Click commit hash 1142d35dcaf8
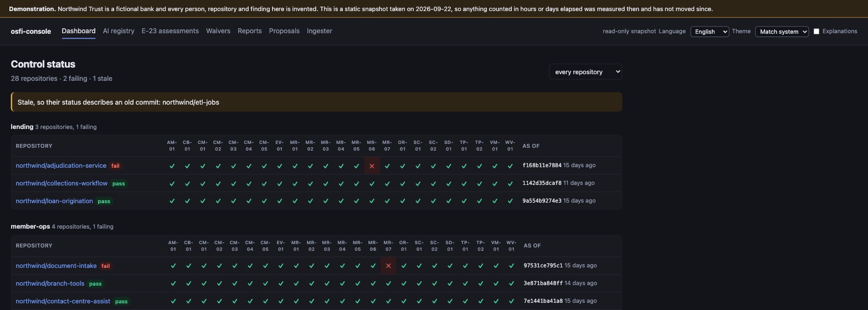This screenshot has width=868, height=310. point(542,183)
